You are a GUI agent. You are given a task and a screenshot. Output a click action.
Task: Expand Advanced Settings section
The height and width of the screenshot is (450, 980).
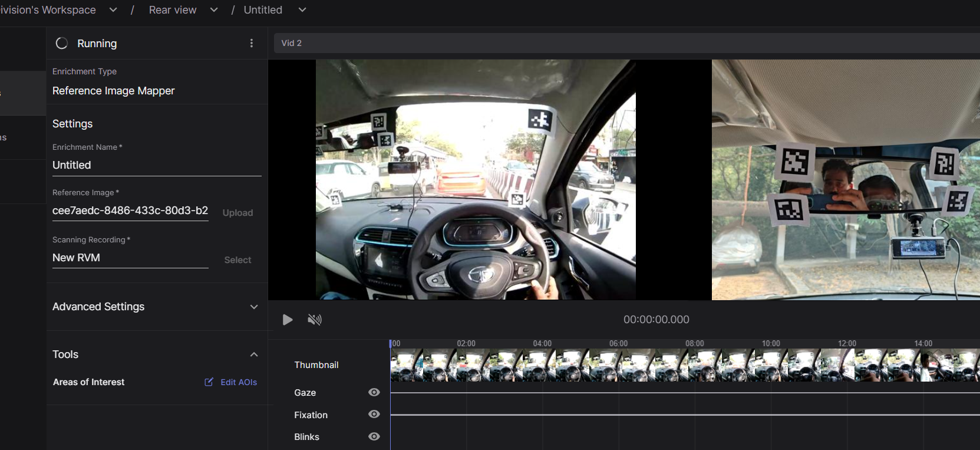click(x=254, y=307)
